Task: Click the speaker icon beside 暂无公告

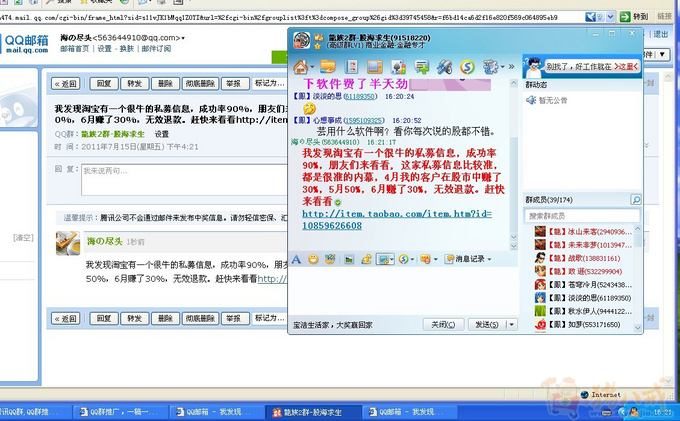Action: (x=531, y=100)
